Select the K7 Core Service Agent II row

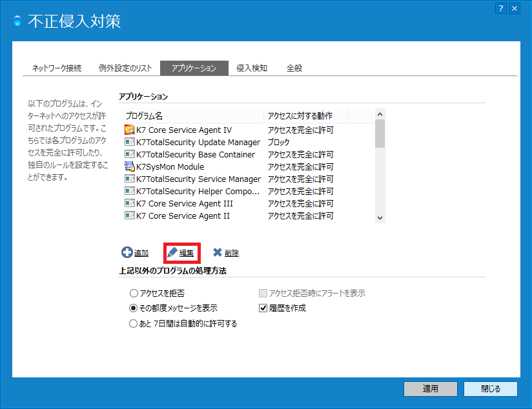click(x=249, y=215)
